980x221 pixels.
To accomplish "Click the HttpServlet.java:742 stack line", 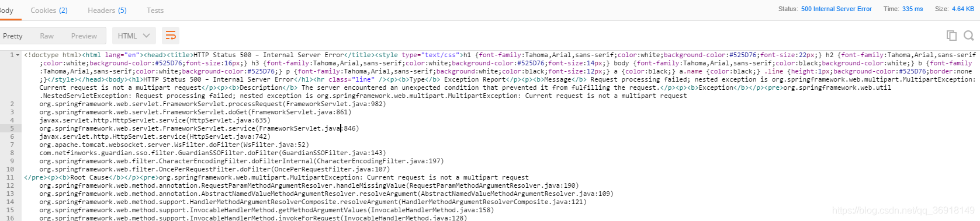I will point(155,136).
